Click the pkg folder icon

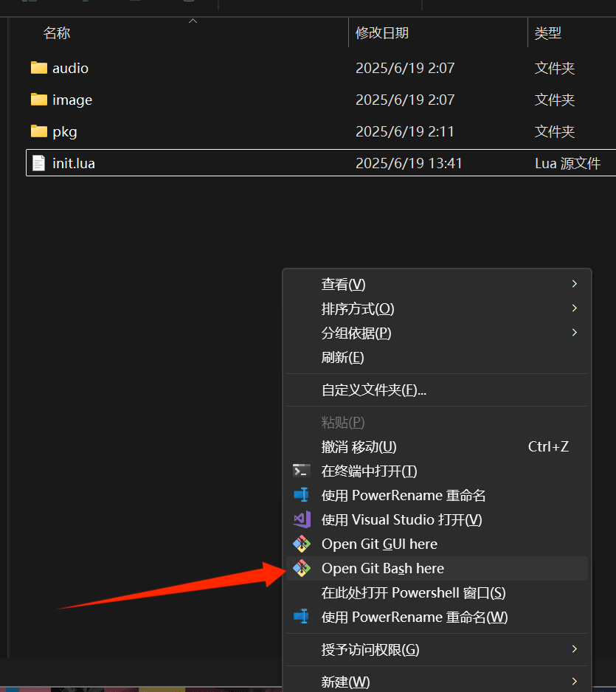[39, 131]
